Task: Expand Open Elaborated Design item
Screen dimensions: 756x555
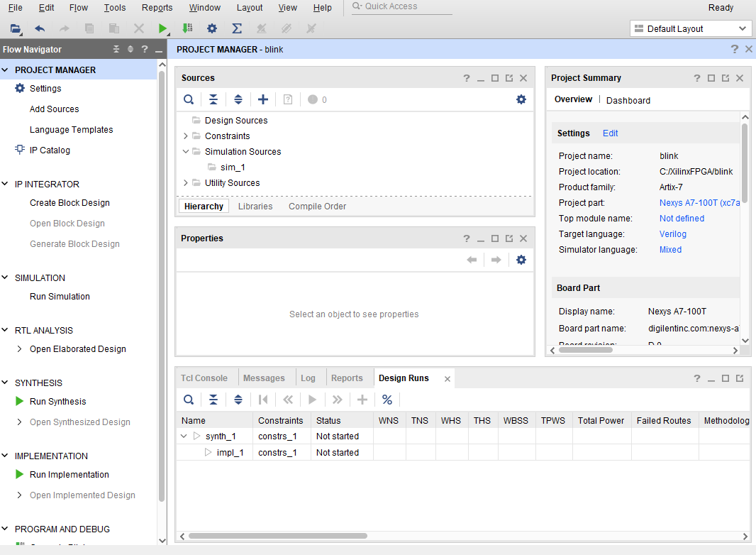Action: [x=20, y=349]
